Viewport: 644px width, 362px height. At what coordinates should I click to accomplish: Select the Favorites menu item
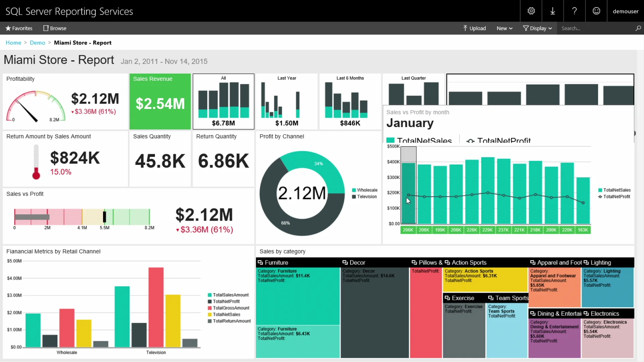tap(19, 28)
